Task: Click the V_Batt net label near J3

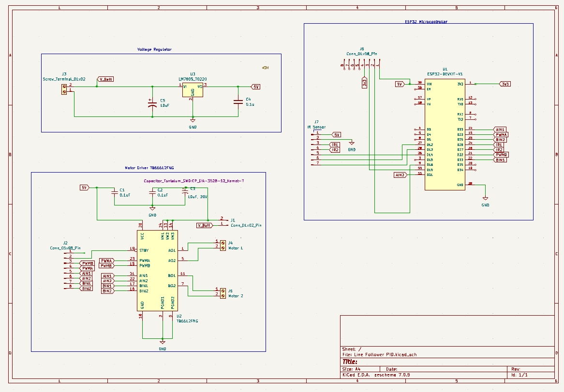Action: [106, 79]
